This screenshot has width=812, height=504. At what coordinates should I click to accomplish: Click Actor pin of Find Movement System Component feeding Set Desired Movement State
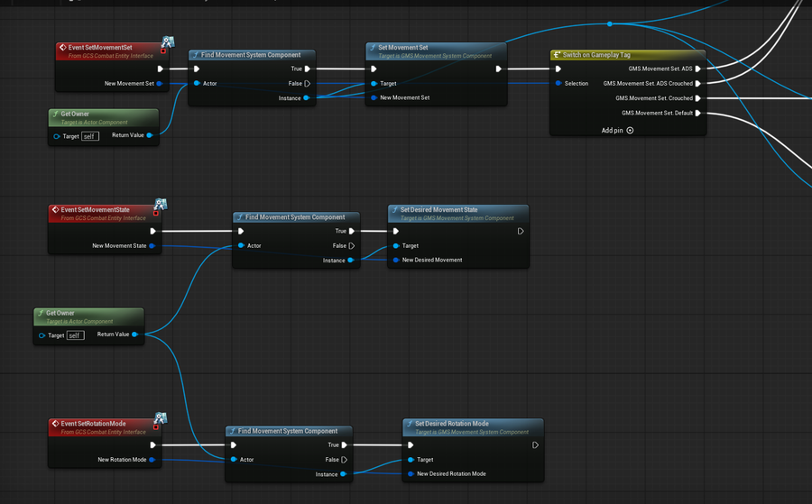point(241,246)
